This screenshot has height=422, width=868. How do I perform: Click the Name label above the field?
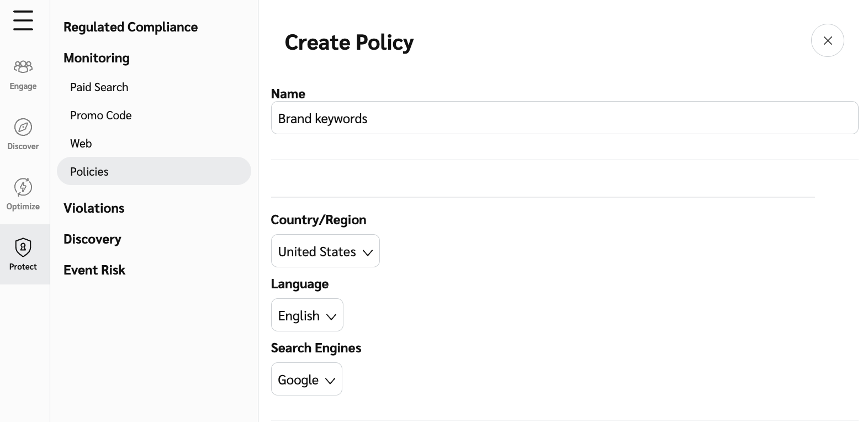(288, 94)
